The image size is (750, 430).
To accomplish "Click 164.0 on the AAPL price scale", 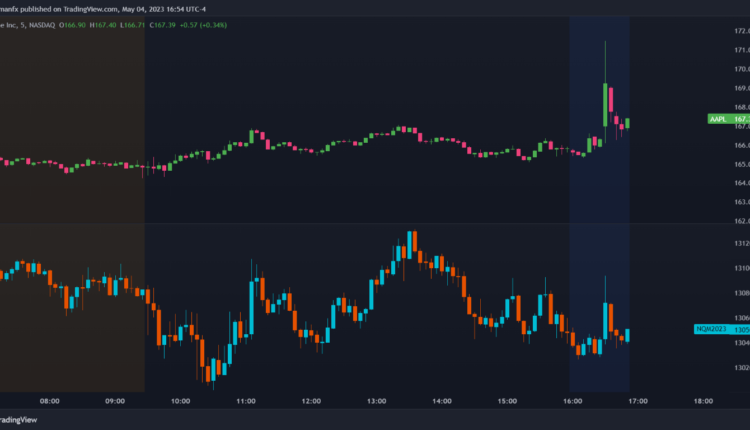I will coord(742,183).
